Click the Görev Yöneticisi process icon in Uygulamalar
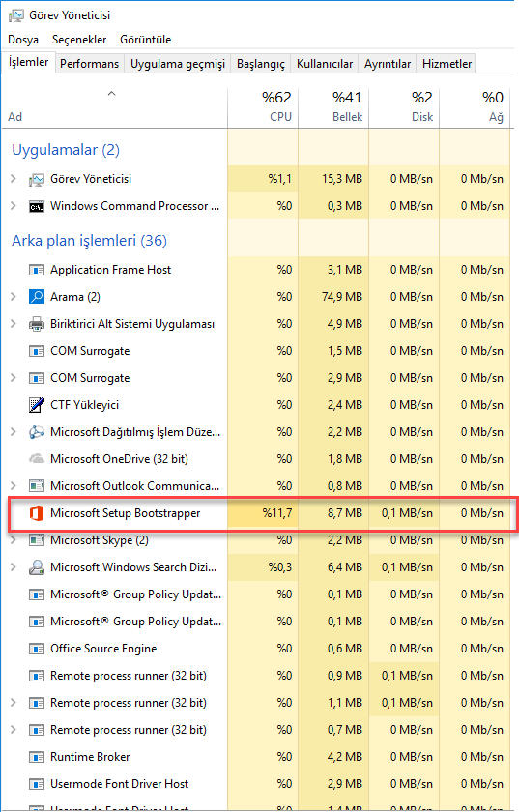Screen dimensions: 519x812 click(37, 179)
